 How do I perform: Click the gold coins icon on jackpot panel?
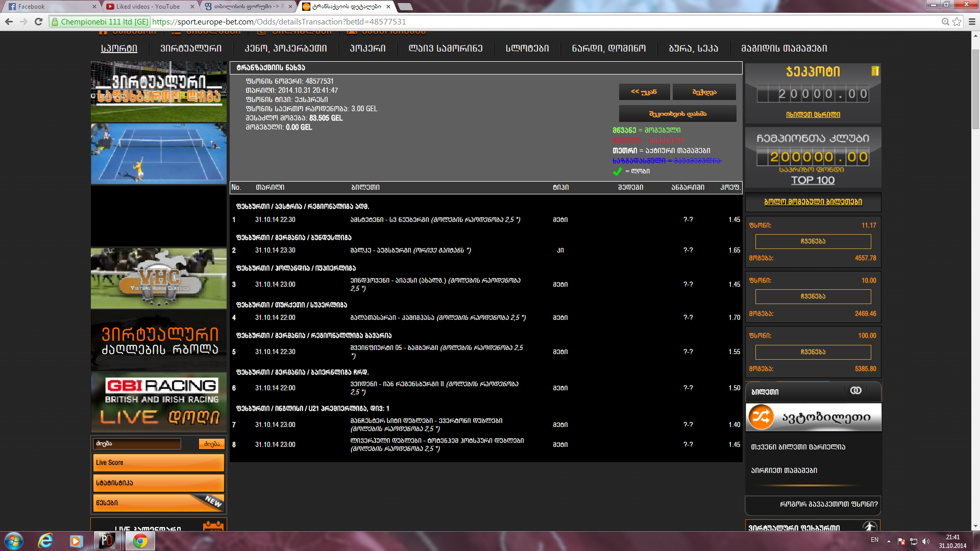click(x=875, y=71)
